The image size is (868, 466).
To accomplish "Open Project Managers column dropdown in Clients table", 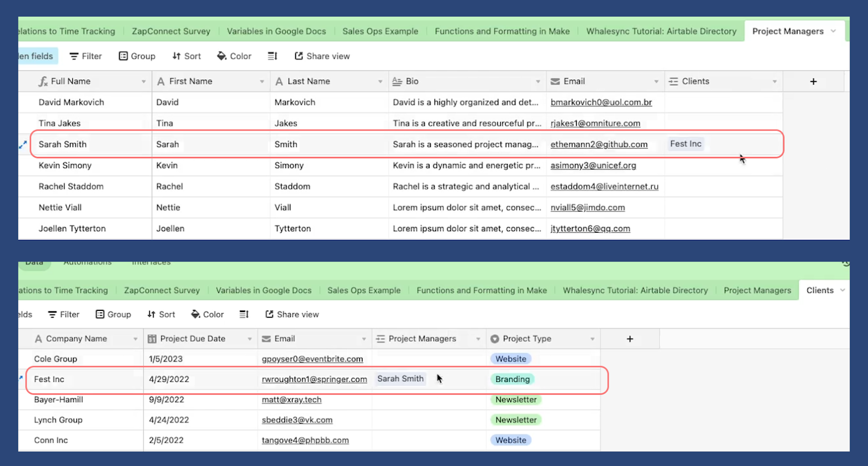I will click(x=478, y=339).
